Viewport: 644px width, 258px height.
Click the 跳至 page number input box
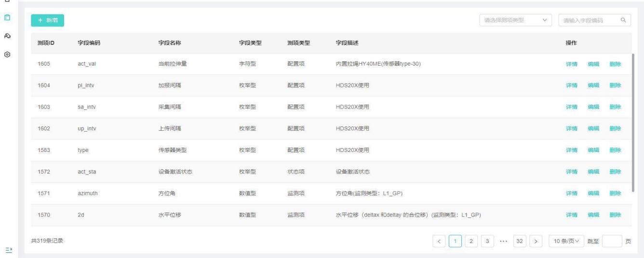point(612,241)
